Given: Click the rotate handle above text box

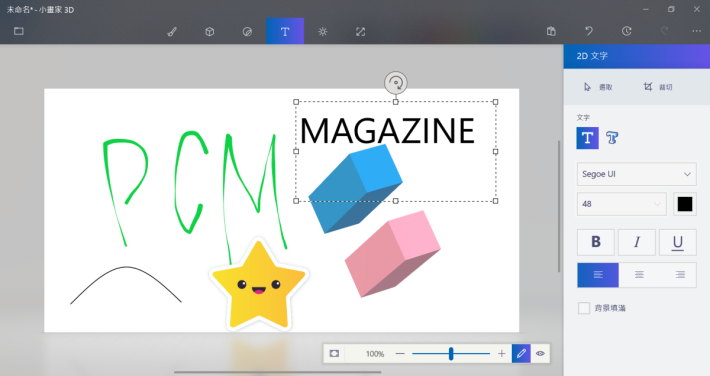Looking at the screenshot, I should (x=396, y=83).
